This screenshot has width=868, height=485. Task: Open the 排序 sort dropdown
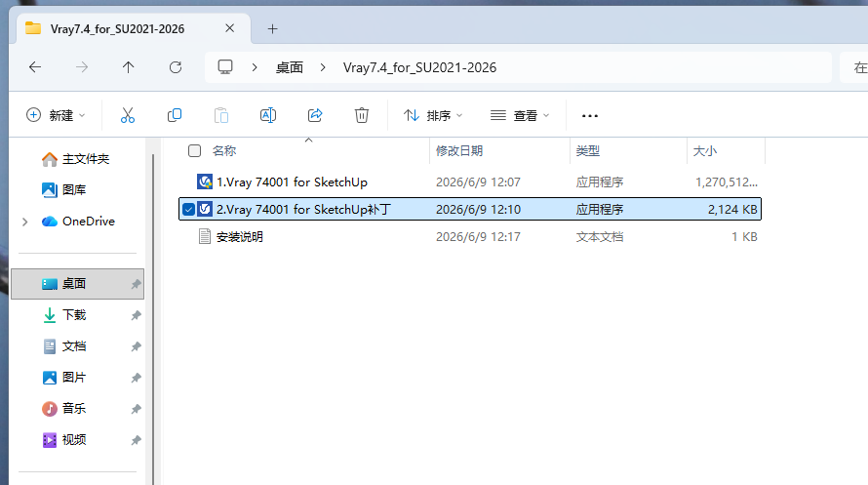click(433, 115)
